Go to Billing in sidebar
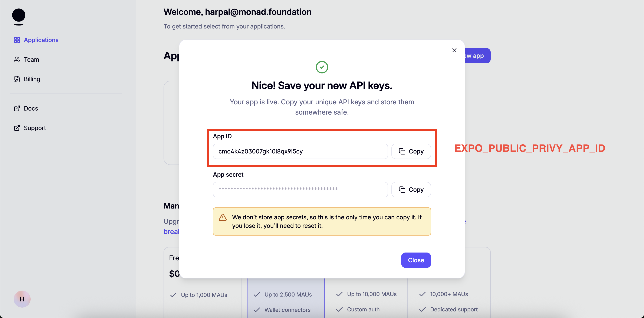 [32, 79]
